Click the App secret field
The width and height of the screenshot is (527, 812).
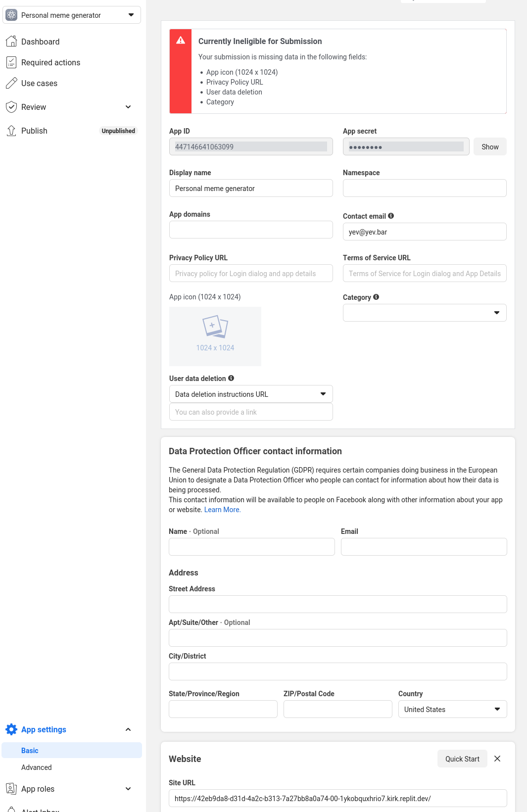click(x=406, y=146)
